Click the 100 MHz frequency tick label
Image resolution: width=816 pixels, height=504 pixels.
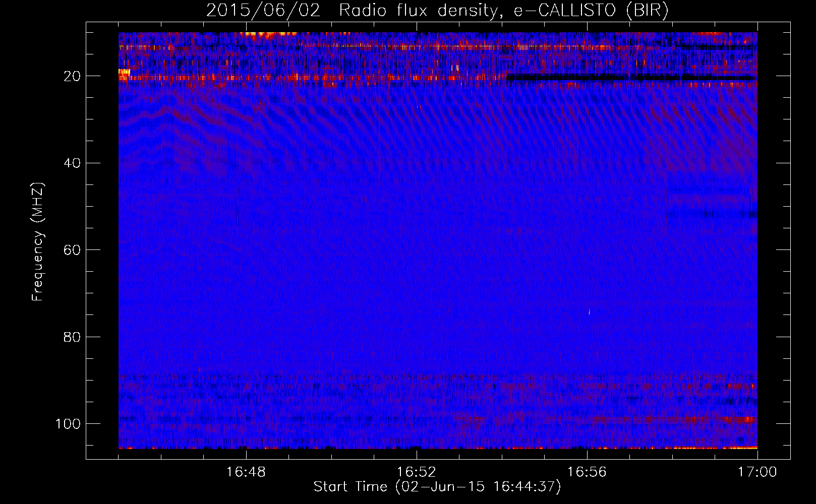(69, 423)
